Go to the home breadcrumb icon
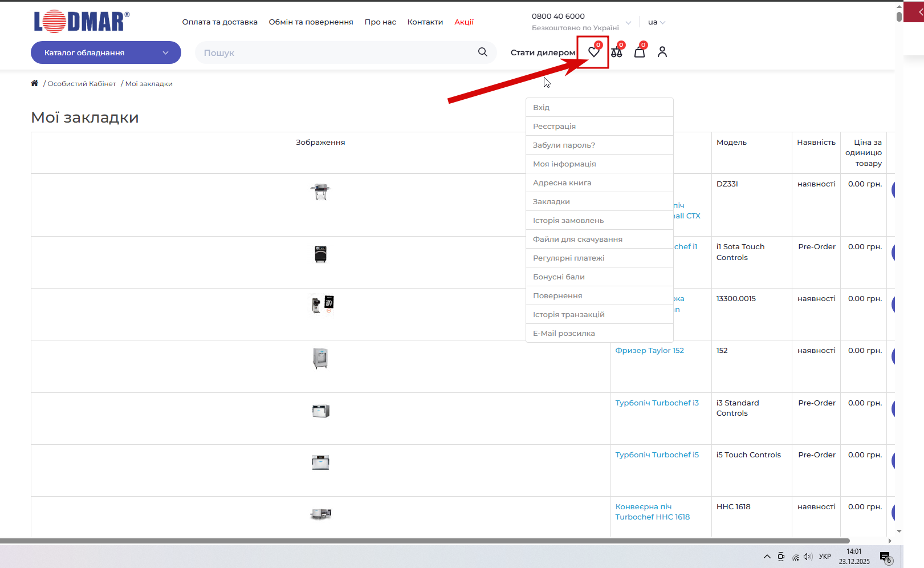Viewport: 924px width, 568px height. click(x=35, y=83)
